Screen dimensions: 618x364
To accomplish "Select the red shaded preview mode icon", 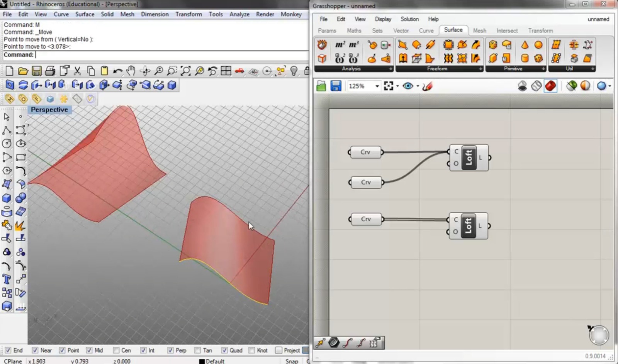I will point(550,86).
